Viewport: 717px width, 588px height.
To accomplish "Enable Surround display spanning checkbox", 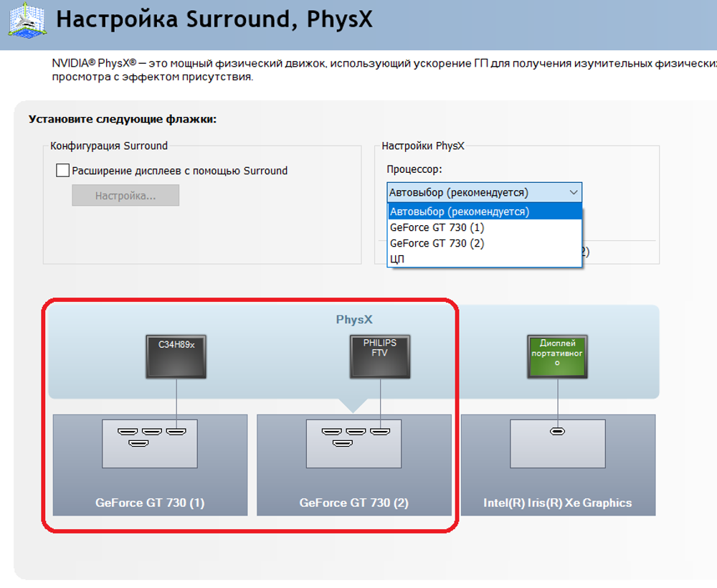I will (x=62, y=171).
